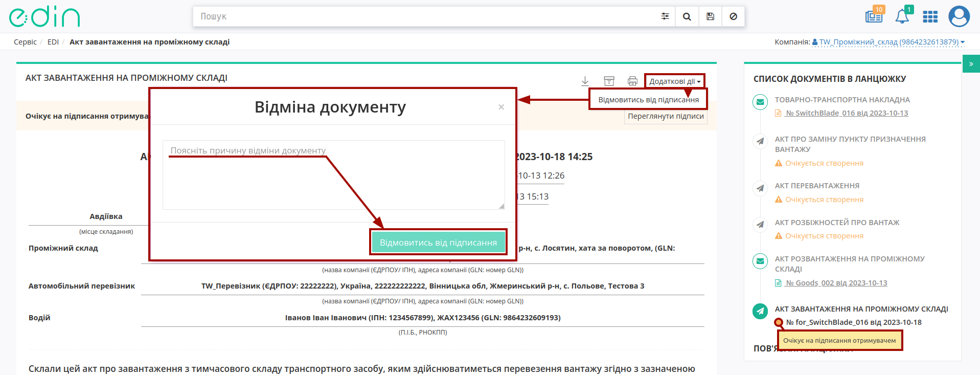This screenshot has height=375, width=980.
Task: Click green Відмовитись від підписання button
Action: pos(438,242)
